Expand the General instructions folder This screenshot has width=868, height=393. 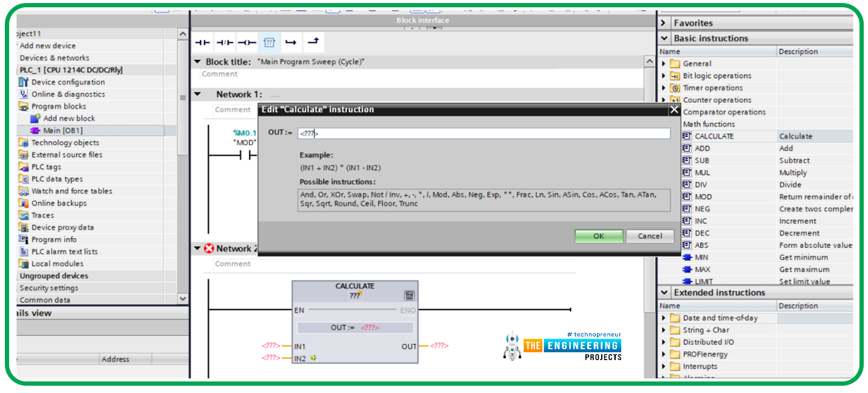(x=664, y=64)
